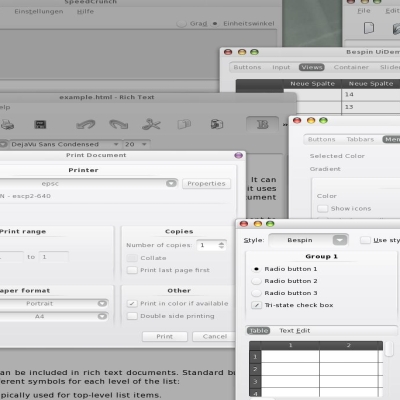Select the Views tab in Bespin UiDemo
This screenshot has height=400, width=400.
coord(312,67)
